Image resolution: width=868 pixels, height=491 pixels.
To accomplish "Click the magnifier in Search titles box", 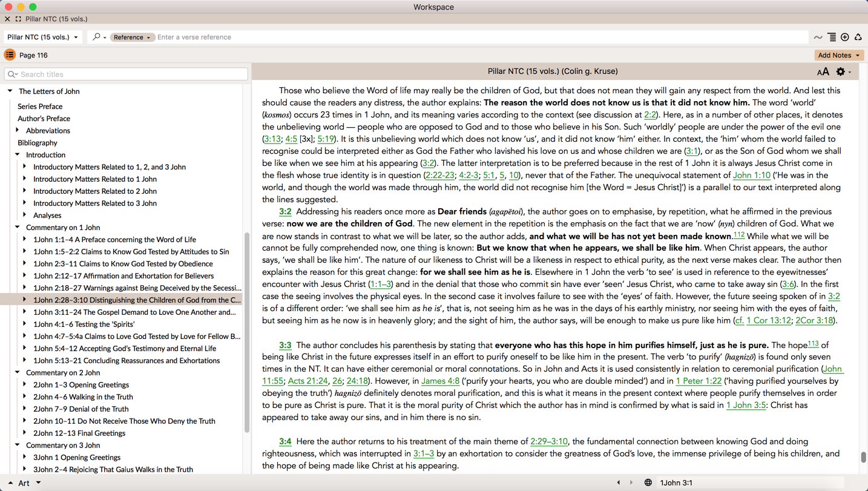I will (13, 74).
